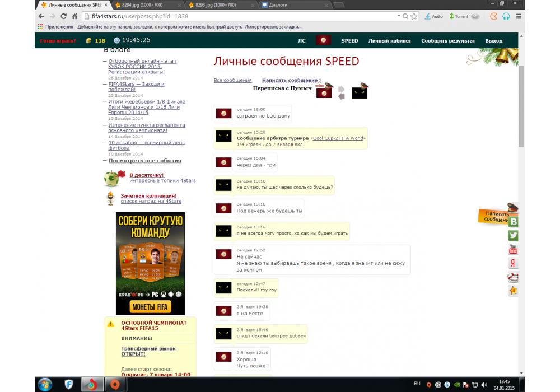The height and width of the screenshot is (392, 560).
Task: Open 'Посмотреть все события' link
Action: 144,161
